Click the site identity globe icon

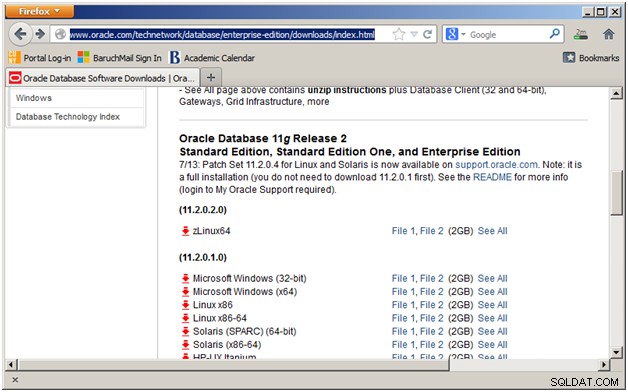coord(60,34)
